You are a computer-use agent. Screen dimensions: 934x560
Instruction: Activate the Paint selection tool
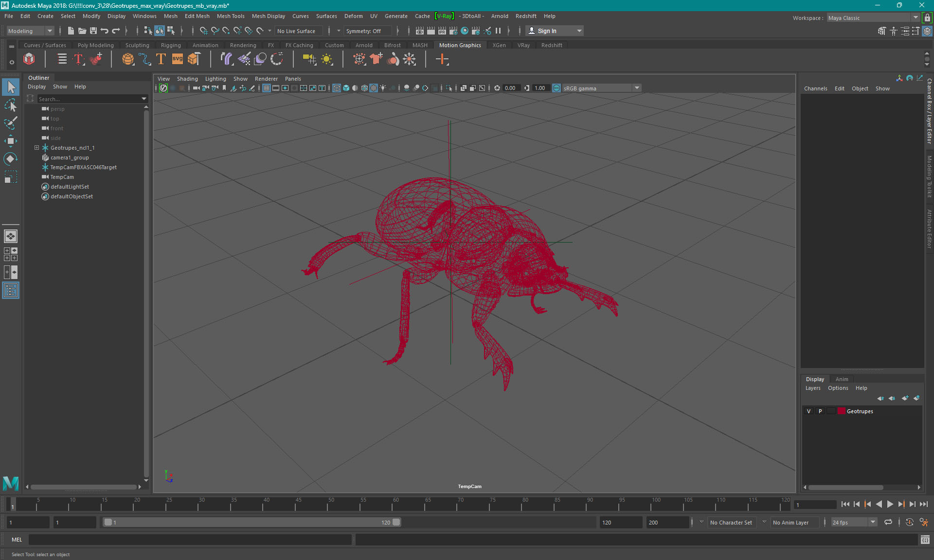pos(11,123)
